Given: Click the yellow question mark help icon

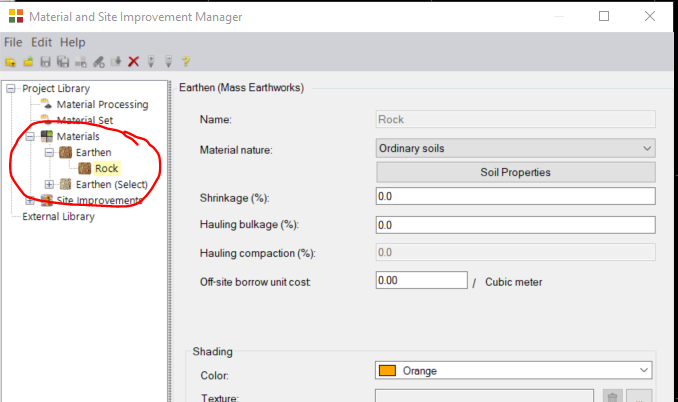Looking at the screenshot, I should (x=185, y=62).
